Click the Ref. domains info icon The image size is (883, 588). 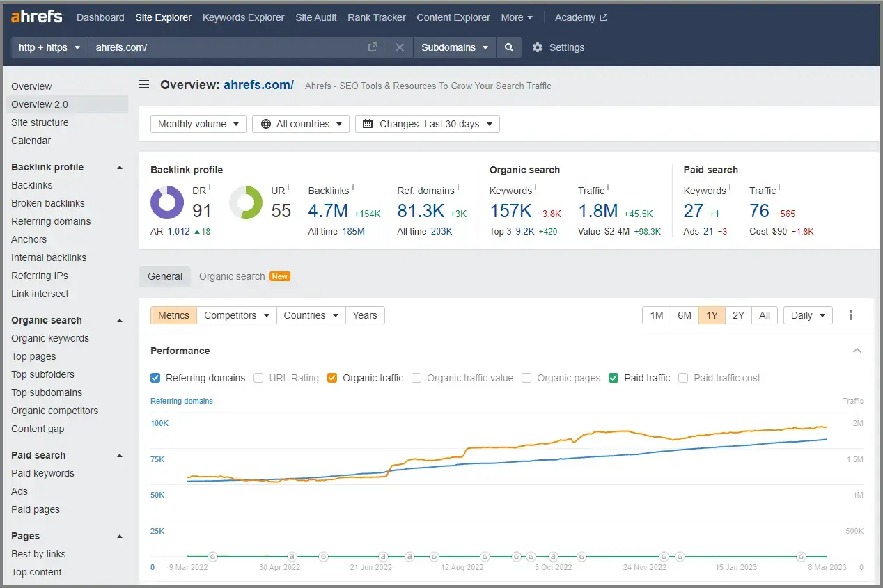459,188
